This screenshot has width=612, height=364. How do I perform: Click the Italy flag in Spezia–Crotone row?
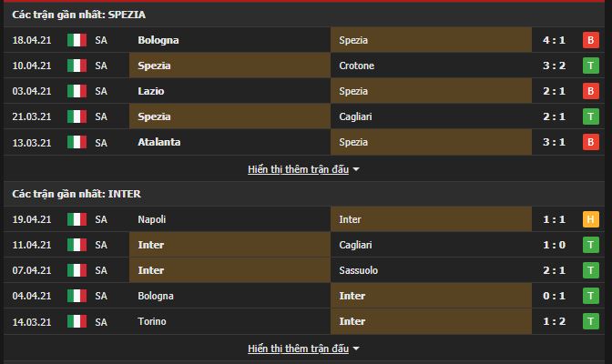click(x=76, y=66)
